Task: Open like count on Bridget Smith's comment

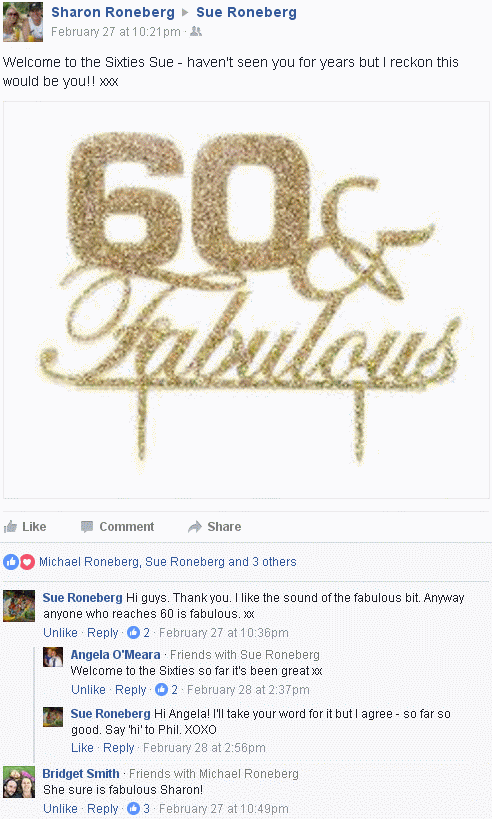Action: coord(139,809)
